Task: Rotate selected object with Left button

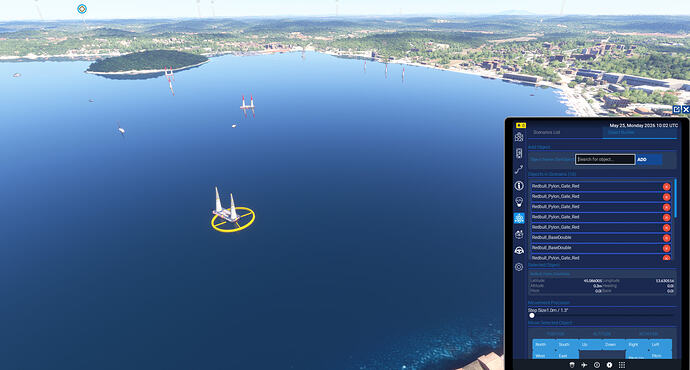Action: (660, 344)
